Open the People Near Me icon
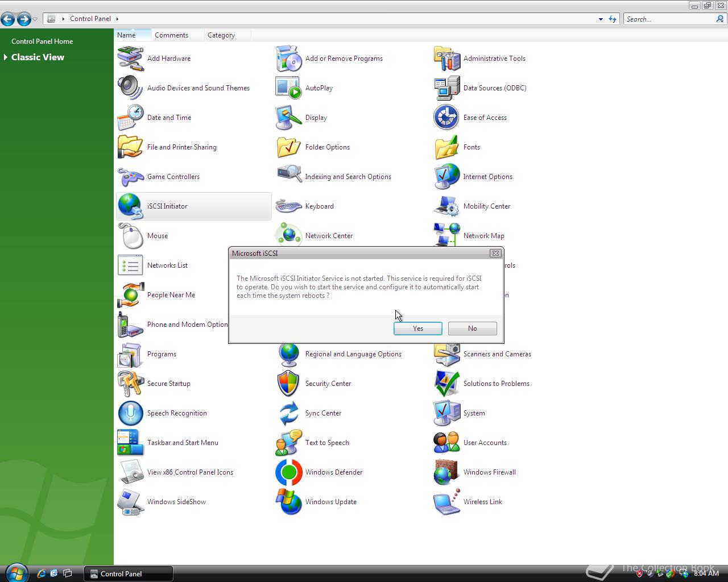The image size is (728, 582). [x=131, y=295]
